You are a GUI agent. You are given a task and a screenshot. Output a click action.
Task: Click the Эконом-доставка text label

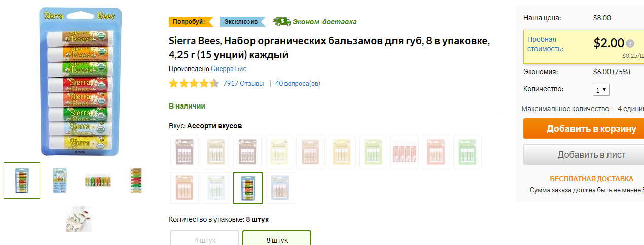pyautogui.click(x=325, y=22)
